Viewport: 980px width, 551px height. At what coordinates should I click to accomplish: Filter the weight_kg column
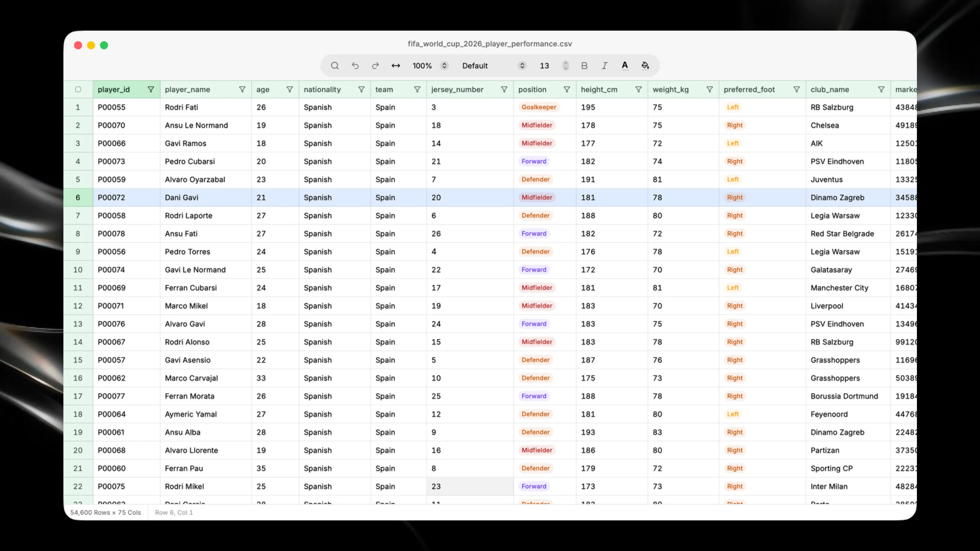click(x=710, y=90)
